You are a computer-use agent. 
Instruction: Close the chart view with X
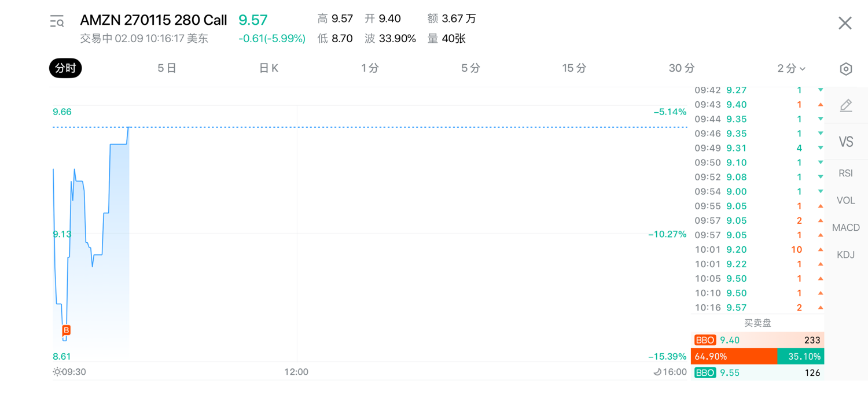pos(845,23)
